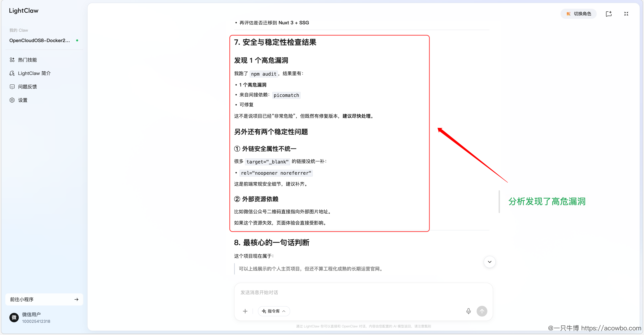Image resolution: width=644 pixels, height=335 pixels.
Task: Jump to bottom with down-chevron button
Action: click(x=490, y=262)
